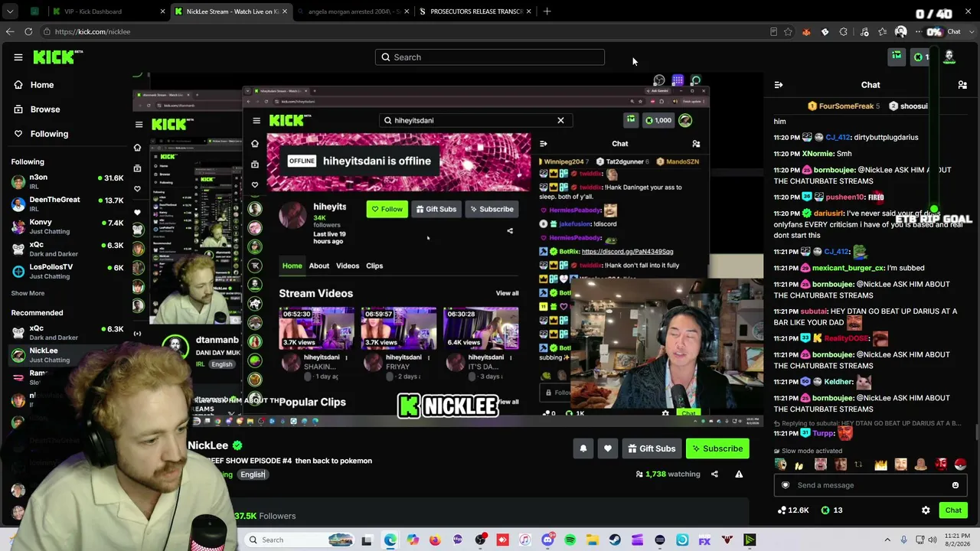
Task: Open the Kick sidebar hamburger menu
Action: pos(18,57)
